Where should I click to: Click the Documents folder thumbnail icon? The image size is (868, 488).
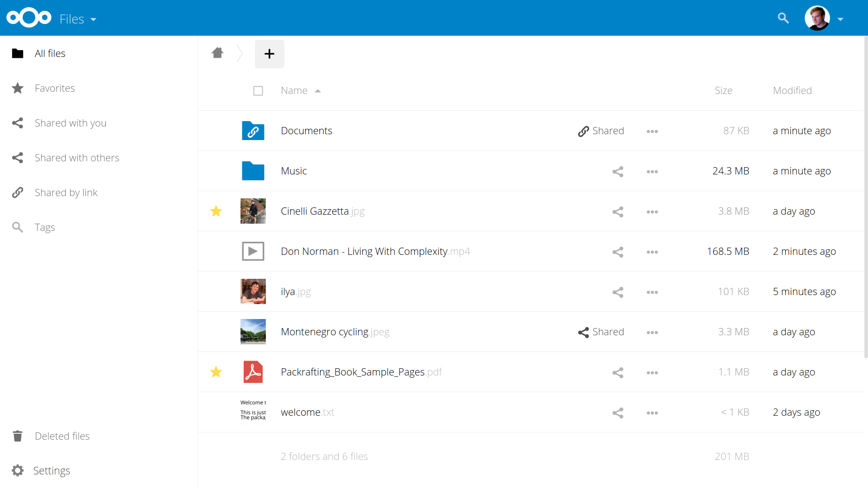point(253,131)
